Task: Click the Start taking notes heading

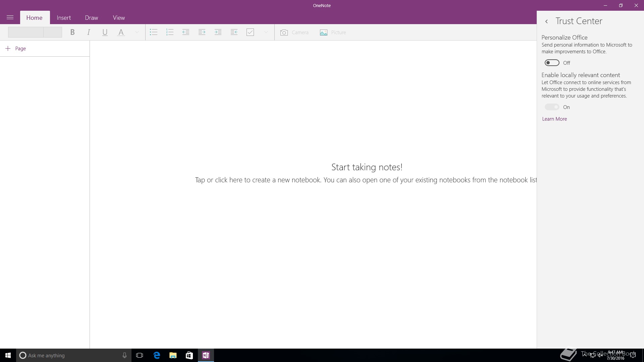Action: 367,167
